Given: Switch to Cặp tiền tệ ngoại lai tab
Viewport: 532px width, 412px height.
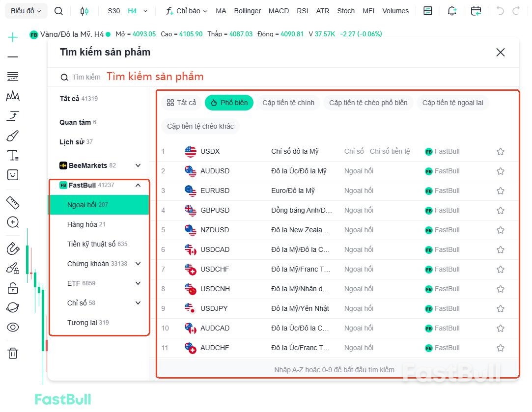Looking at the screenshot, I should click(x=452, y=103).
